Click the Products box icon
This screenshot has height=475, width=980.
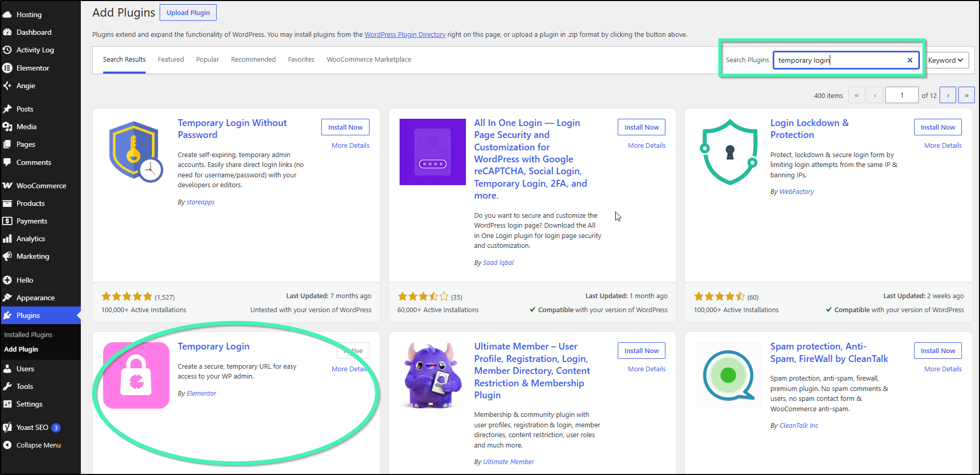[7, 203]
